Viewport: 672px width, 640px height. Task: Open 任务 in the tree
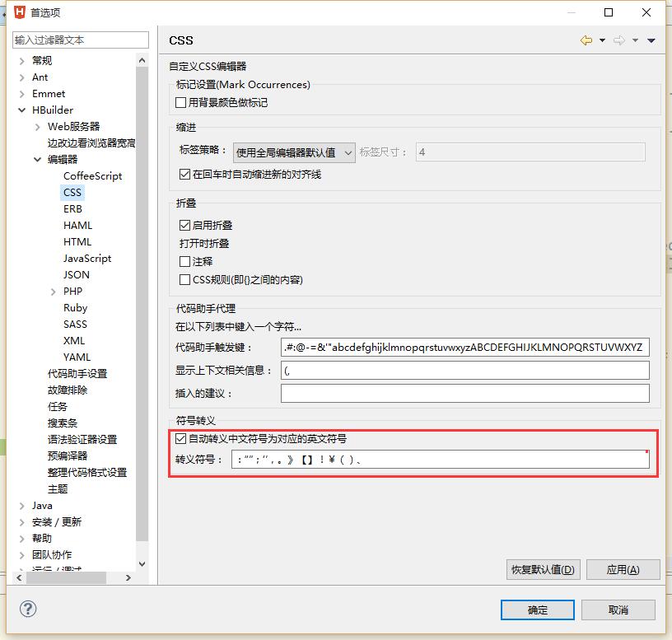tap(58, 406)
